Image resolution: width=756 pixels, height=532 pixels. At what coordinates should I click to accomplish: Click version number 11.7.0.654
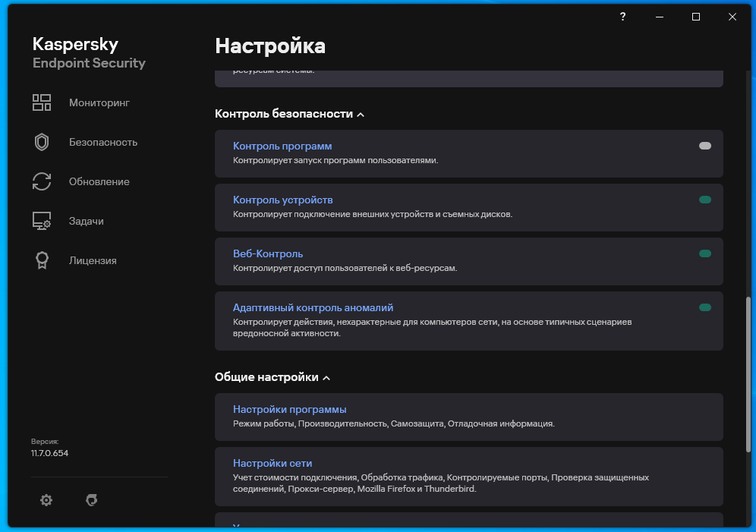point(49,454)
